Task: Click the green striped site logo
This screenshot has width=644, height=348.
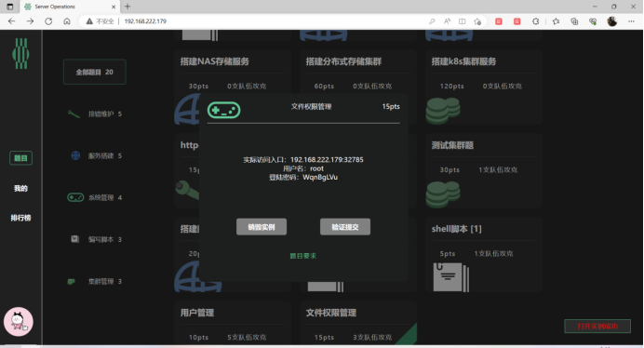Action: (20, 53)
